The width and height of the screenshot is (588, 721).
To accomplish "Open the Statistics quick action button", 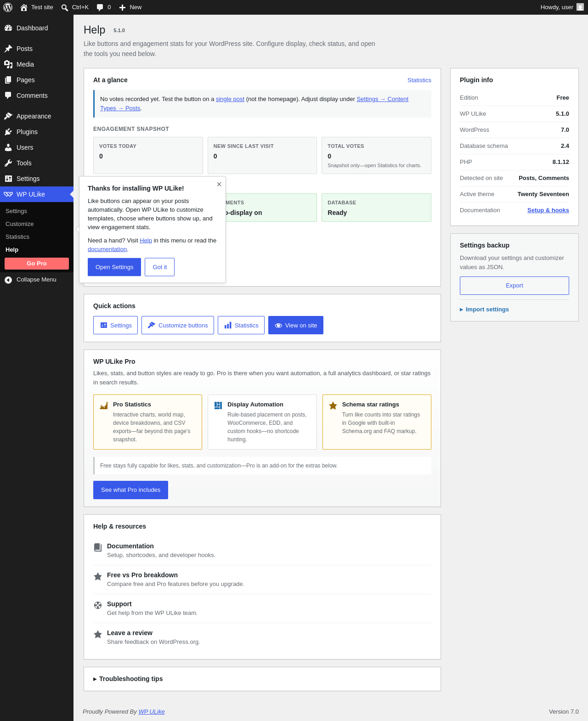I will tap(241, 325).
